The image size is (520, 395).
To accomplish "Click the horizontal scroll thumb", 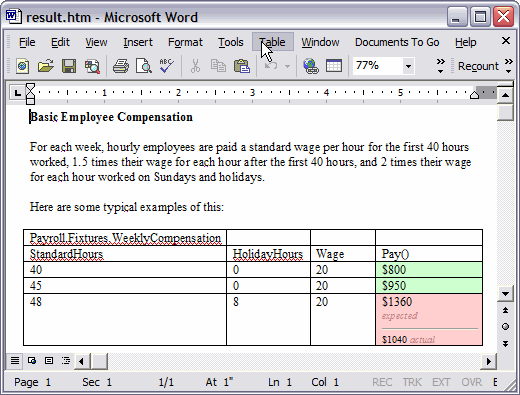I will (99, 361).
